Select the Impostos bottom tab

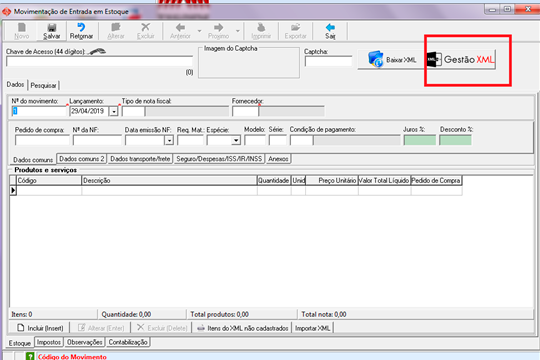coord(49,342)
